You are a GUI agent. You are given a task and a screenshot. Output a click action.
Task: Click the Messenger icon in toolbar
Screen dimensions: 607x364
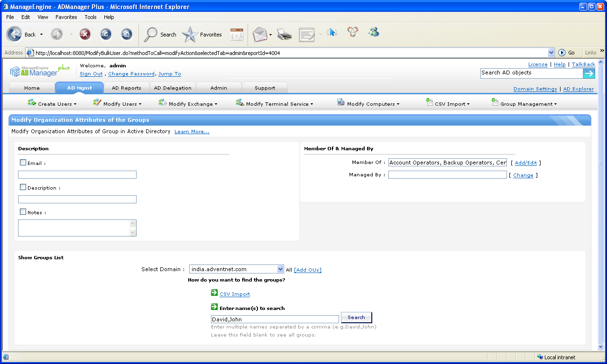(374, 32)
